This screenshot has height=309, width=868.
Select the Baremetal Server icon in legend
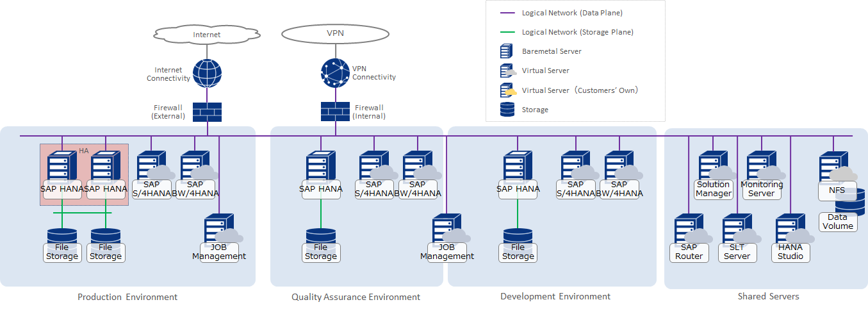click(507, 51)
